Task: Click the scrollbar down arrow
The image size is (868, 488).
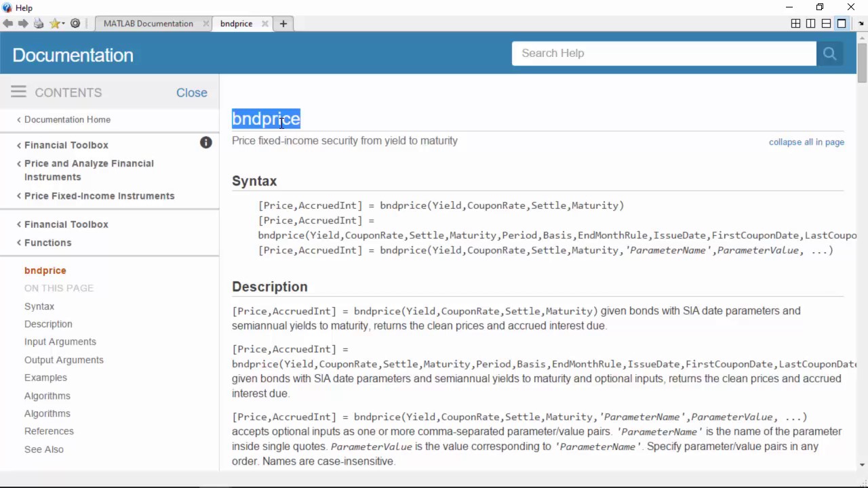Action: point(862,465)
